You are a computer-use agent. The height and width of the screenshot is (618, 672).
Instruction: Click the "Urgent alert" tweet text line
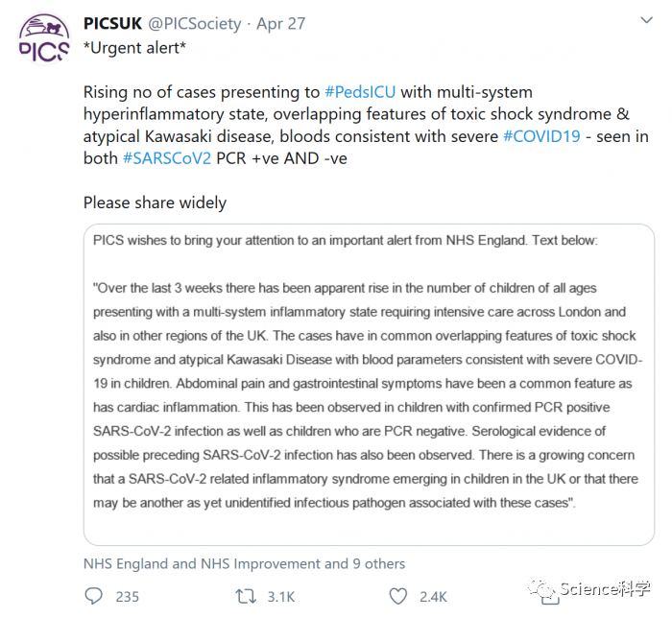[135, 47]
